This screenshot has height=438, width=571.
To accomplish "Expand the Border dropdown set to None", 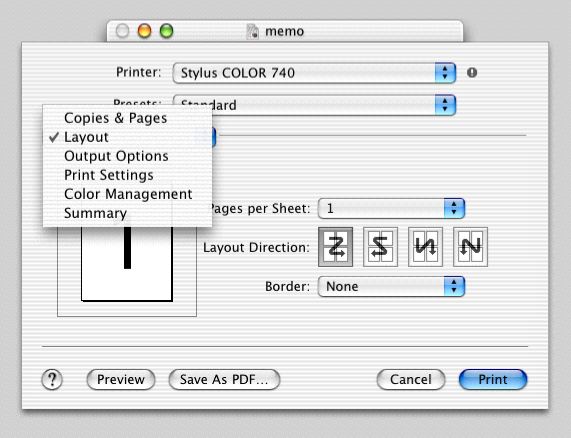I will click(391, 287).
